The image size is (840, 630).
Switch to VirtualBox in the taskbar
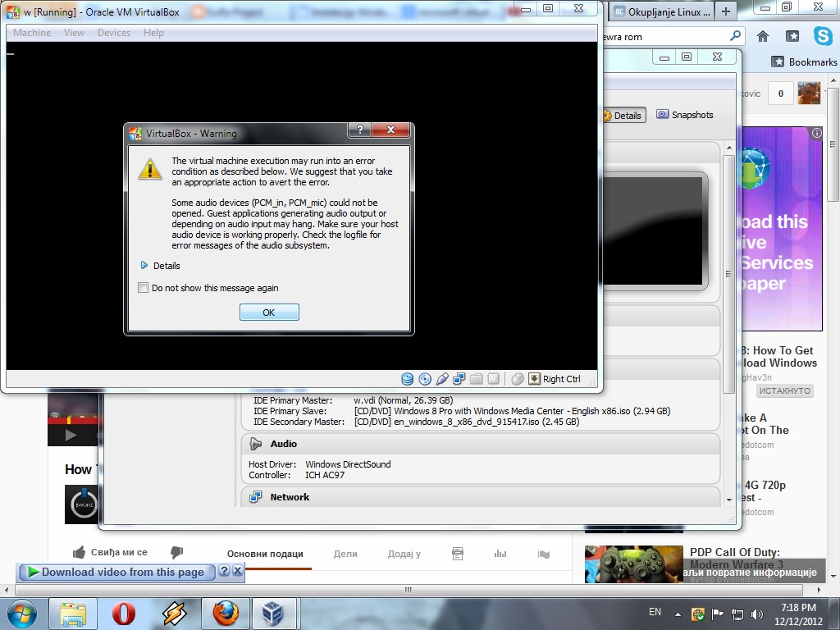(273, 614)
